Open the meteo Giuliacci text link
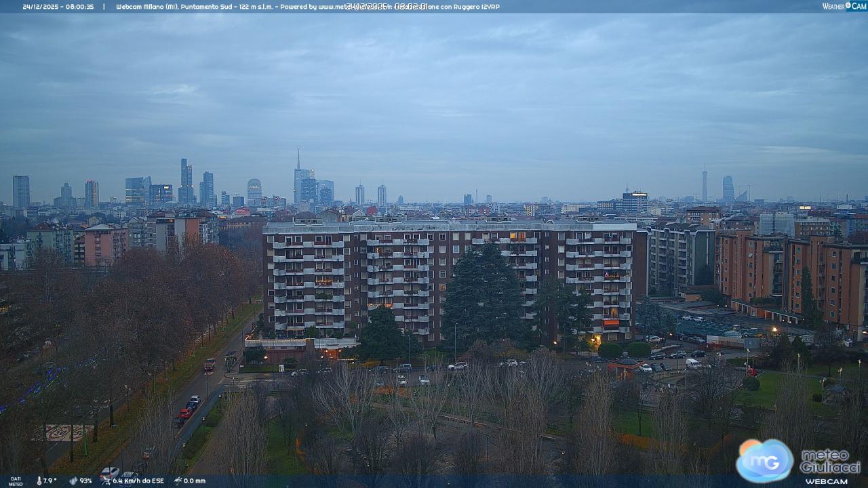The height and width of the screenshot is (488, 868). click(x=829, y=460)
